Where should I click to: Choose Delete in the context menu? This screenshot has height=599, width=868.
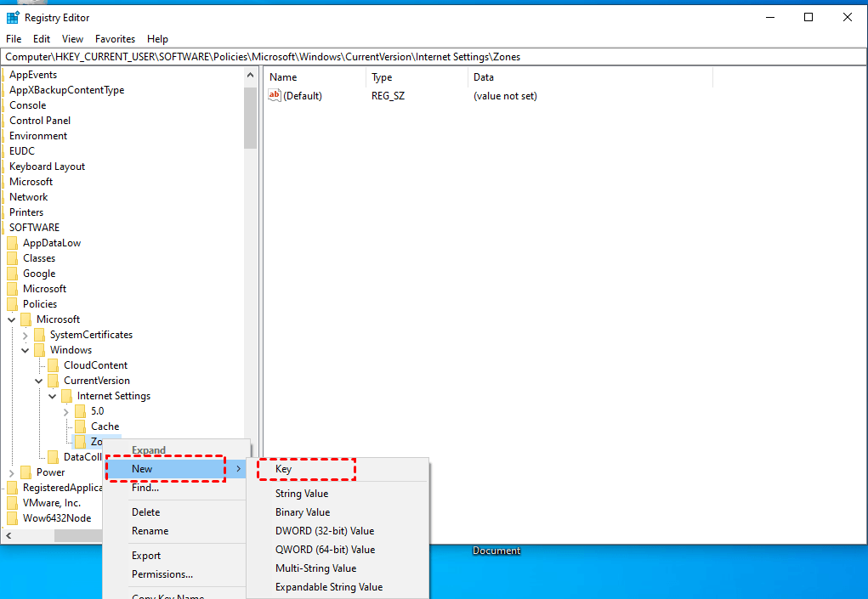pos(176,512)
